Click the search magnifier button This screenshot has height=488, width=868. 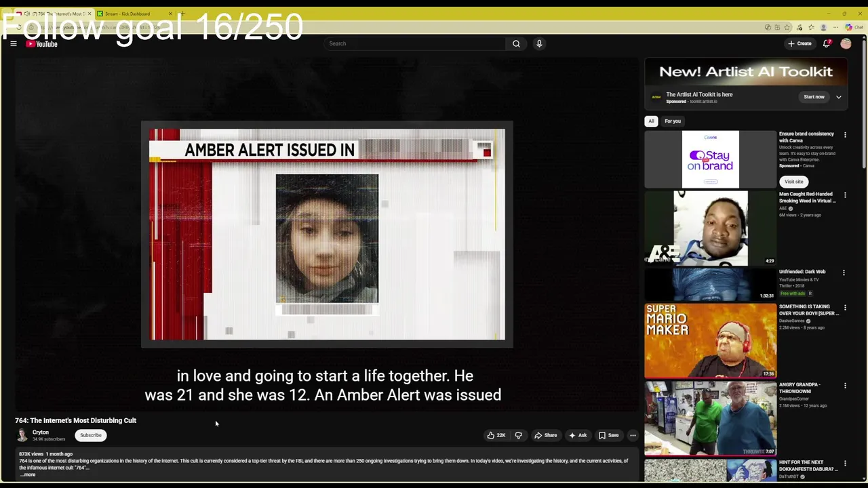pyautogui.click(x=516, y=43)
